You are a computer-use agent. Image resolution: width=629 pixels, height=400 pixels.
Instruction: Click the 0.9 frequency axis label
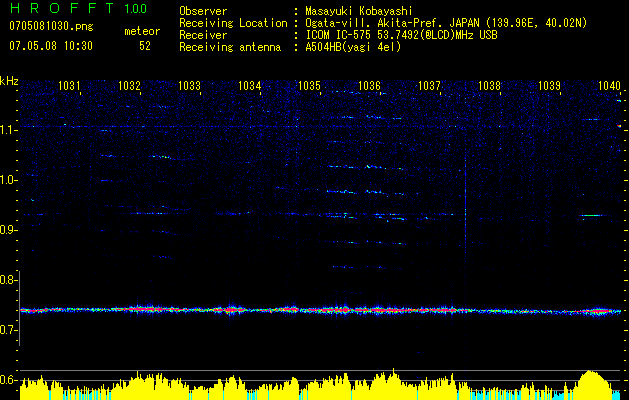tap(8, 230)
